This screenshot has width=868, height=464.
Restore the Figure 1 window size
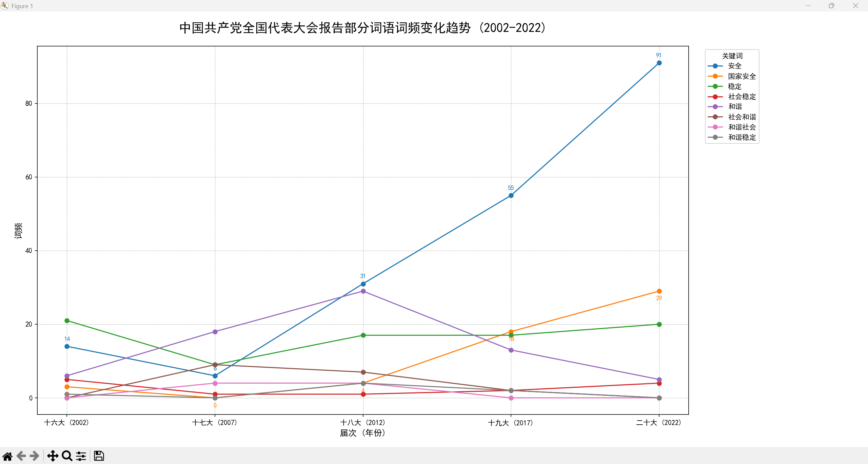(x=831, y=6)
